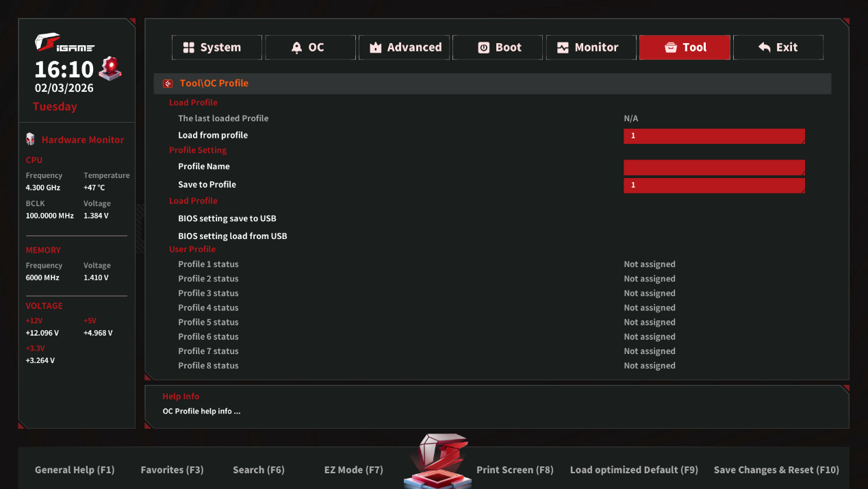Image resolution: width=868 pixels, height=489 pixels.
Task: Click the rocket icon on OC tab
Action: point(296,47)
